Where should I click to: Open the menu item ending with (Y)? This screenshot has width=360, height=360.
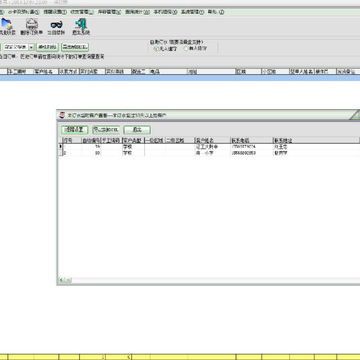click(x=192, y=12)
